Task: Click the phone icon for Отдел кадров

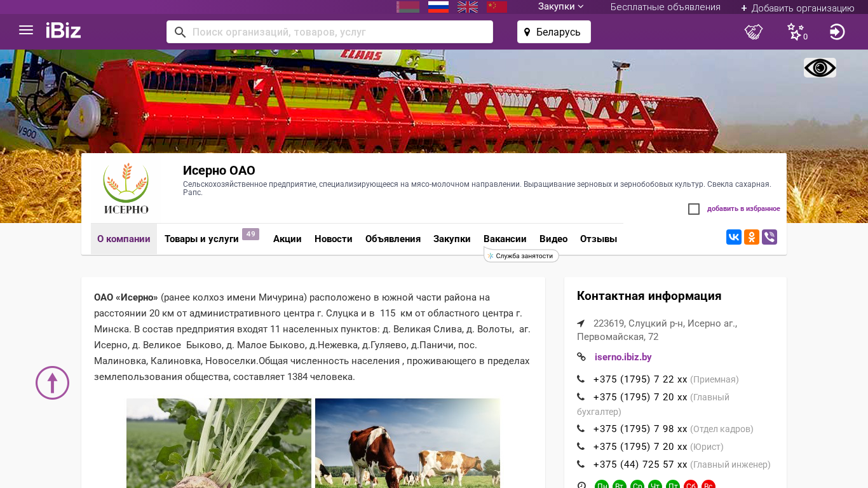Action: [581, 429]
